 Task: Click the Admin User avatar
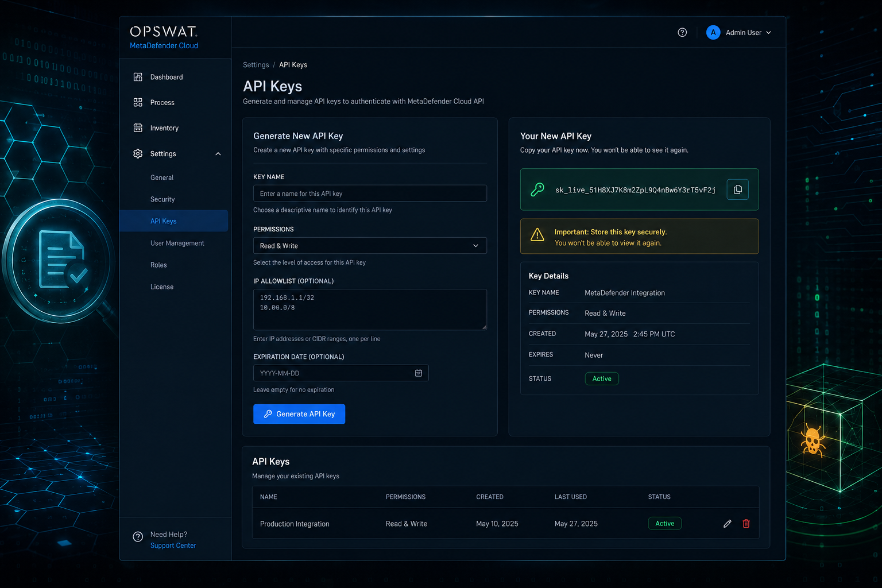click(713, 33)
